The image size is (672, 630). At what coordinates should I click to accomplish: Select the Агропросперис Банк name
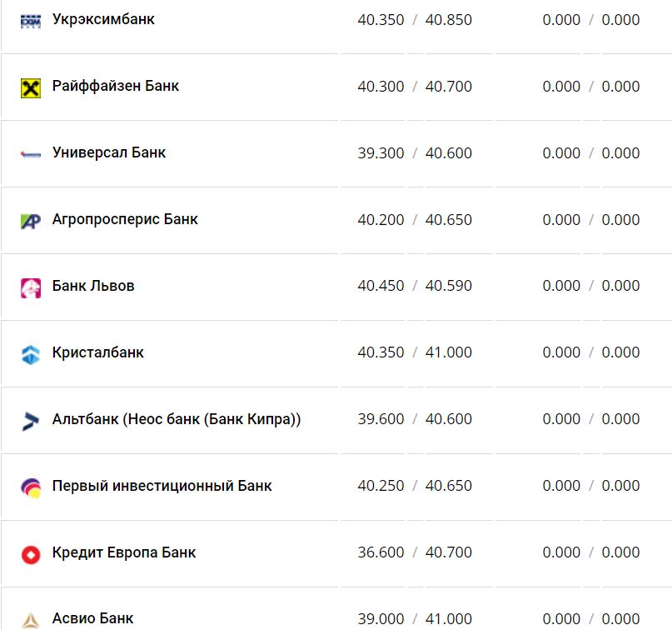coord(125,219)
